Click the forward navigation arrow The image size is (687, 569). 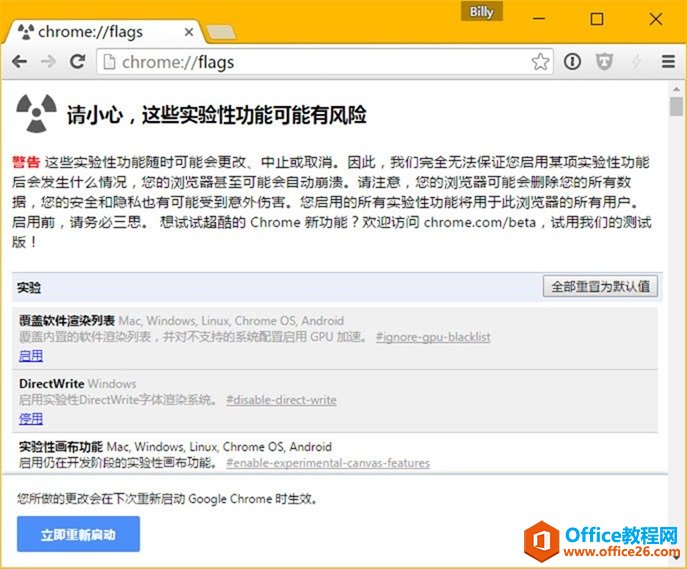tap(48, 62)
